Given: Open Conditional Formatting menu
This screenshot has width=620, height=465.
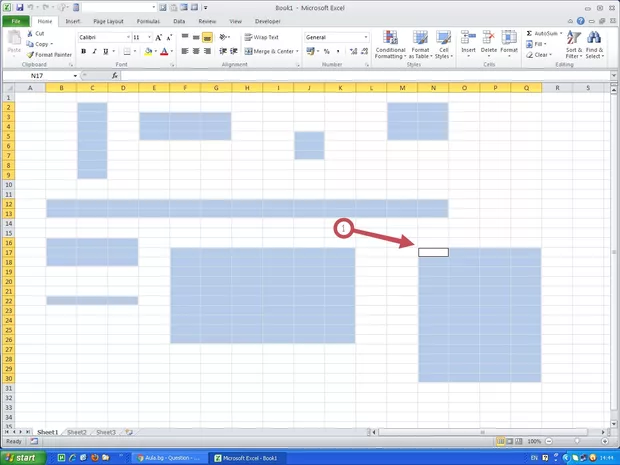Looking at the screenshot, I should point(390,45).
